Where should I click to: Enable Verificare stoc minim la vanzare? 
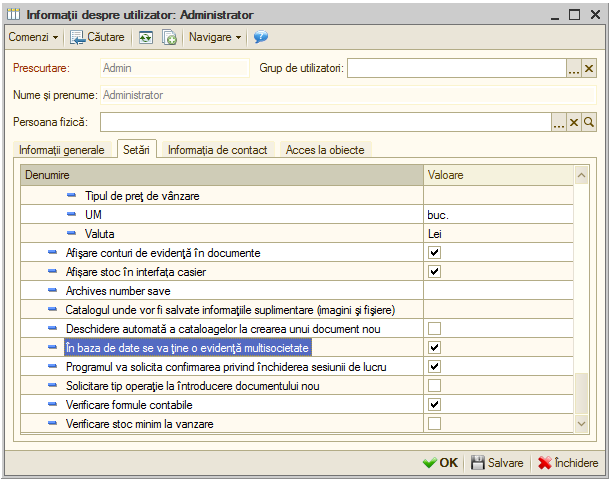434,423
